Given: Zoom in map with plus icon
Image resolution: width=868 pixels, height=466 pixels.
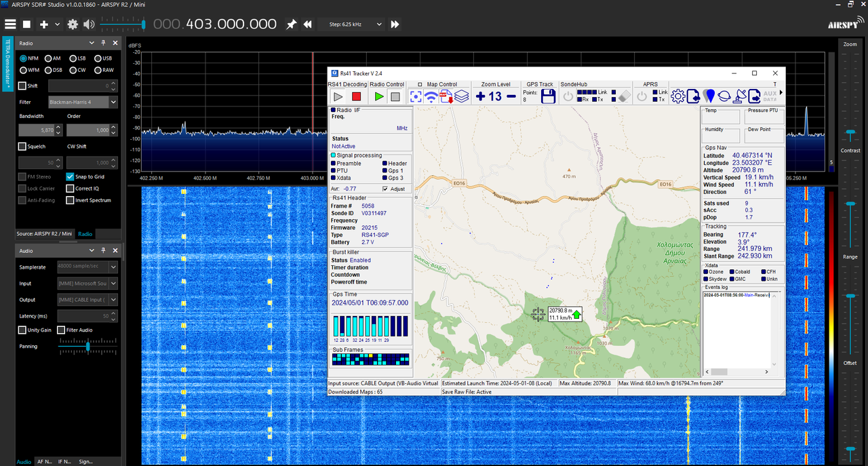Looking at the screenshot, I should (x=480, y=96).
